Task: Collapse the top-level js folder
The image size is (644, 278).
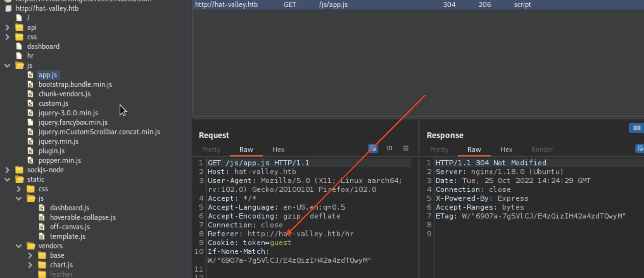Action: tap(7, 66)
